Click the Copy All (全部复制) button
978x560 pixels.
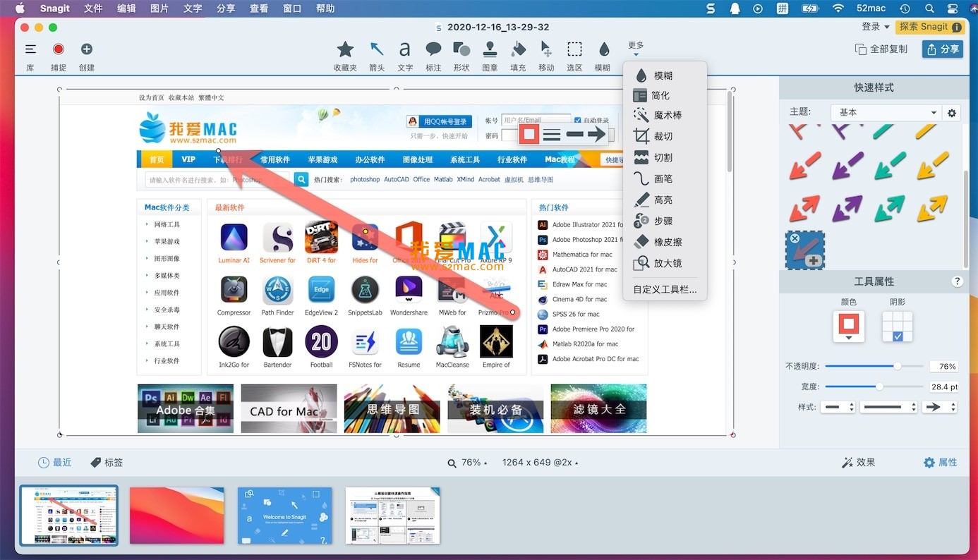click(x=881, y=49)
